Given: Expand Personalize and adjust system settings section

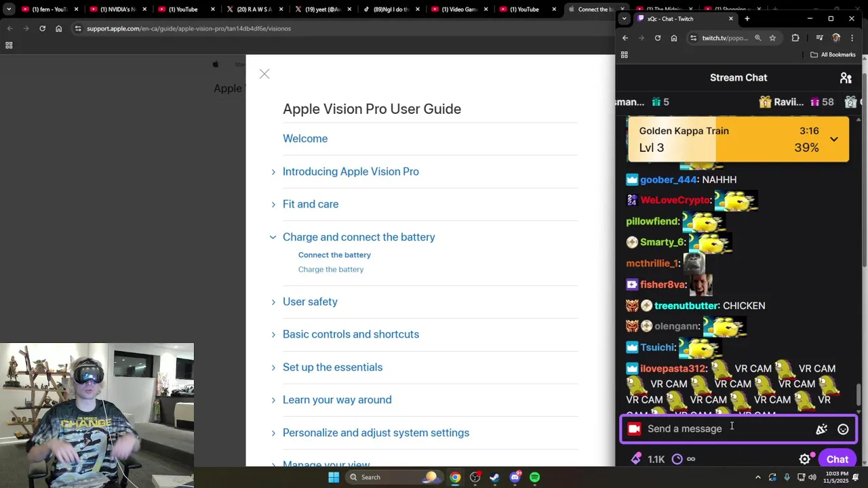Looking at the screenshot, I should 273,432.
